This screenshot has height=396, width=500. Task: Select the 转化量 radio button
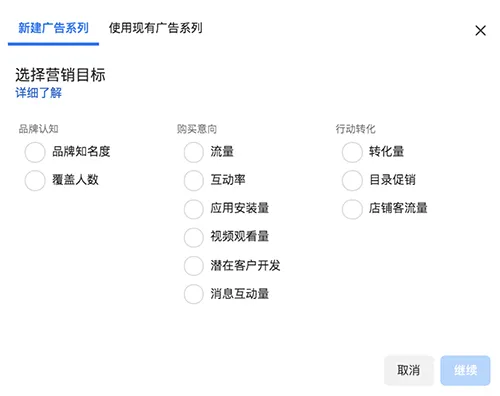pyautogui.click(x=352, y=152)
